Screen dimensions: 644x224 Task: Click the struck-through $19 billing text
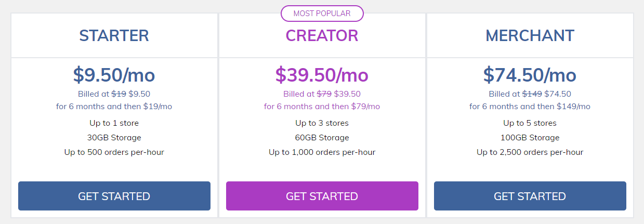[x=119, y=94]
